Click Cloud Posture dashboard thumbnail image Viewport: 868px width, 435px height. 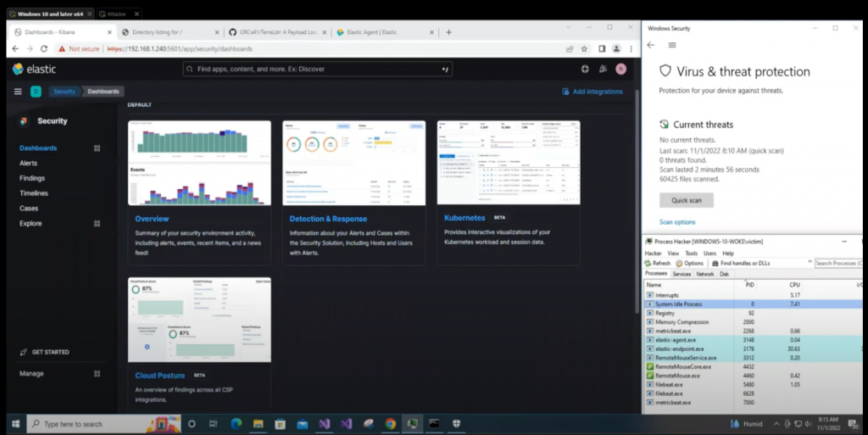click(x=199, y=320)
